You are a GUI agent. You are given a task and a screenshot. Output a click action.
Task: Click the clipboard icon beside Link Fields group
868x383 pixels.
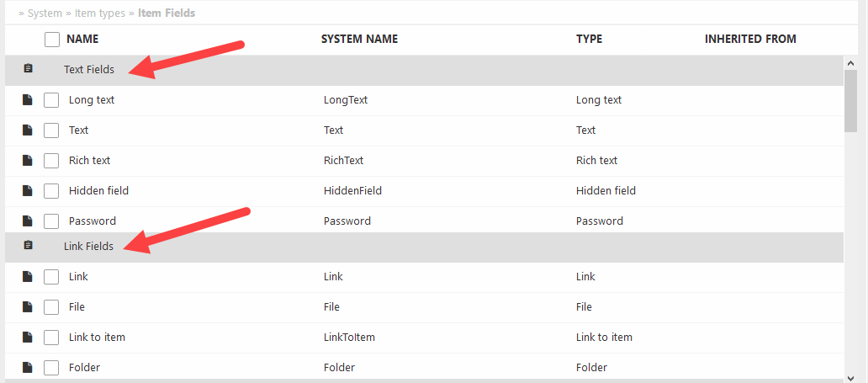point(28,246)
